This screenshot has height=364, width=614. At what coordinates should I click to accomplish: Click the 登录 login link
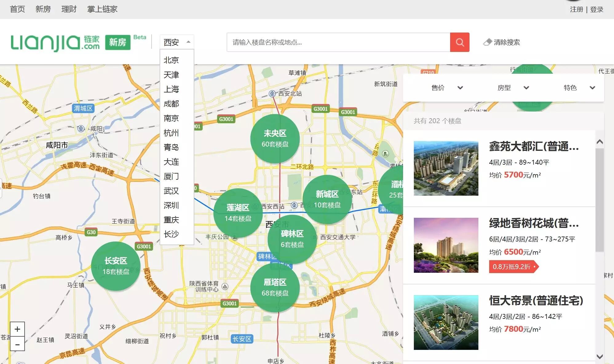(x=596, y=10)
